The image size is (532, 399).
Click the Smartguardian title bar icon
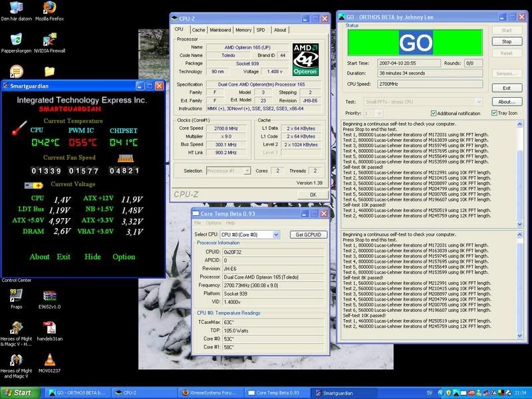click(6, 86)
